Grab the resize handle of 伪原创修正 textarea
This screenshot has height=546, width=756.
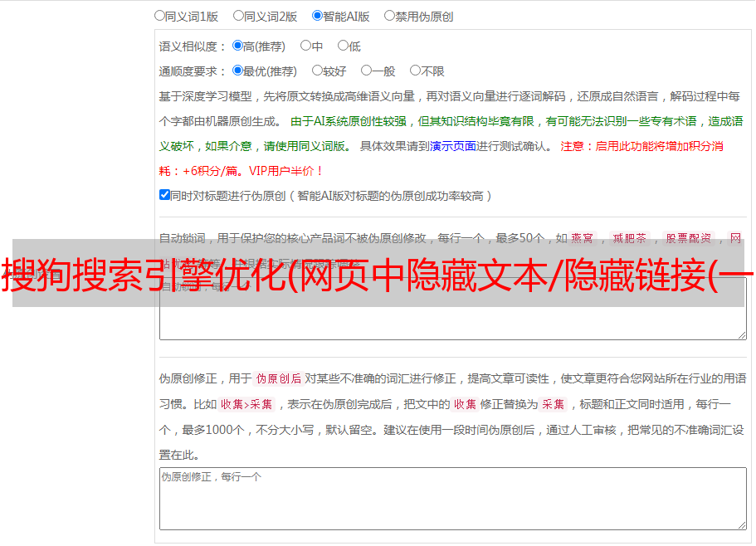click(x=742, y=524)
